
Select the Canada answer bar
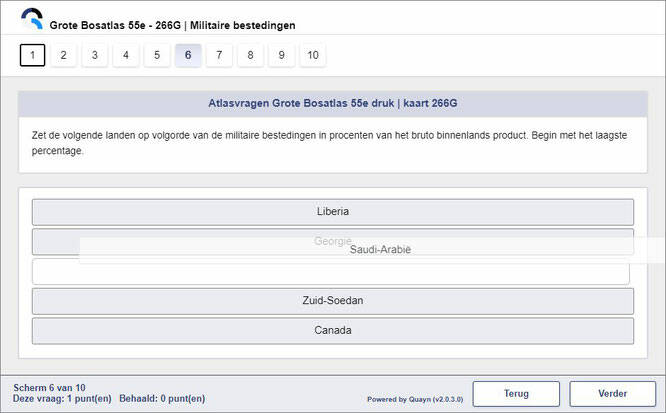333,331
